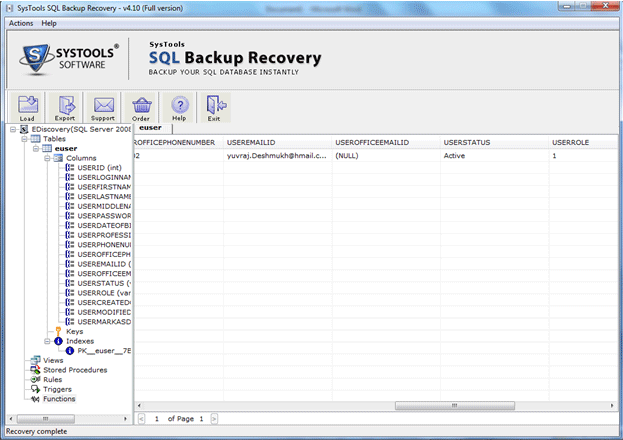Go to next page using arrow
Viewport: 623px width, 440px height.
pyautogui.click(x=213, y=418)
